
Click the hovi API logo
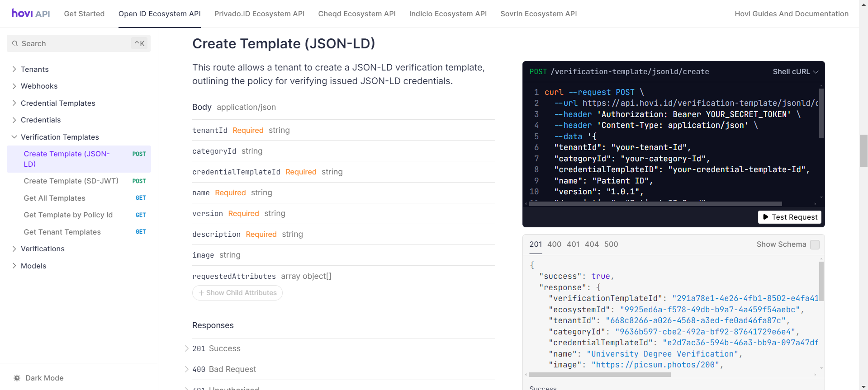[x=31, y=14]
